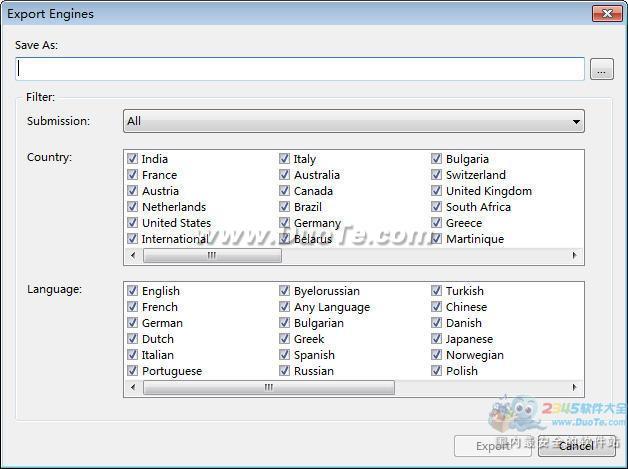The width and height of the screenshot is (628, 469).
Task: Toggle the United States country checkbox
Action: pyautogui.click(x=133, y=223)
